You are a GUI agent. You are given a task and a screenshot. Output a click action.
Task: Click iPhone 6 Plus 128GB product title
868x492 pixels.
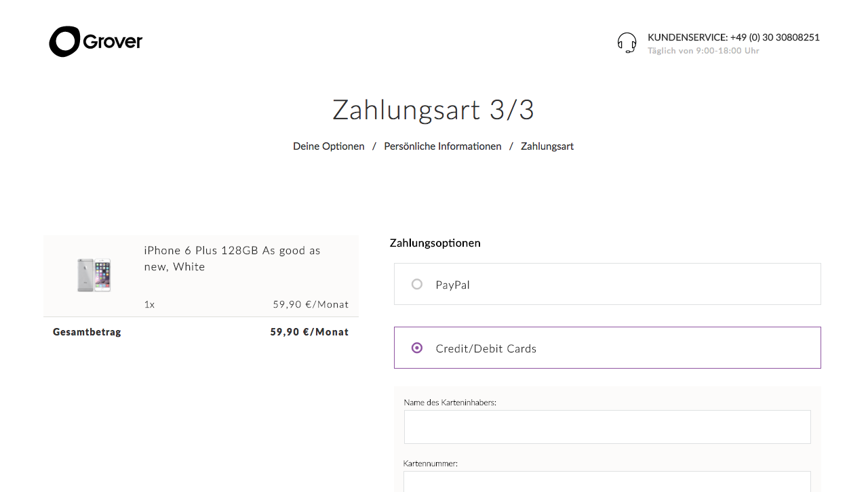(233, 258)
